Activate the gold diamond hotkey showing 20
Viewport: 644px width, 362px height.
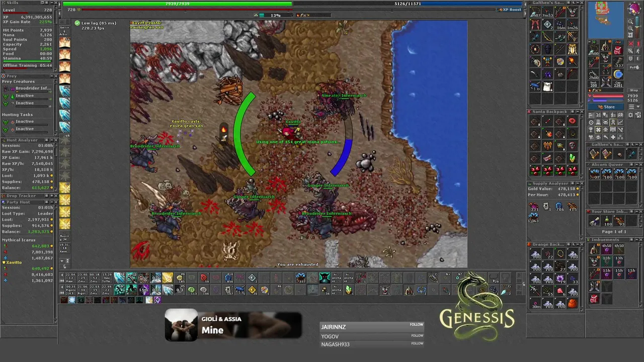tap(253, 290)
